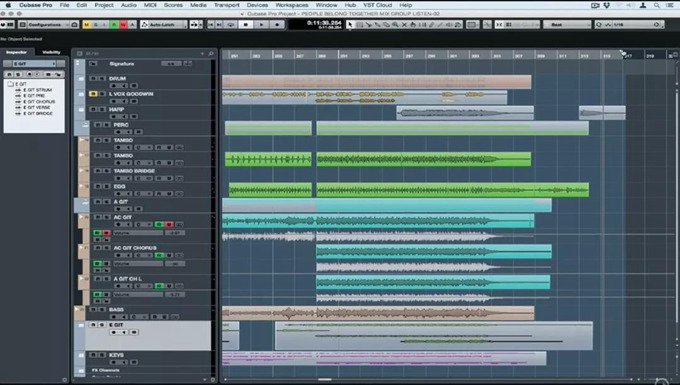680x385 pixels.
Task: Toggle global Read automation (green R)
Action: (x=114, y=25)
